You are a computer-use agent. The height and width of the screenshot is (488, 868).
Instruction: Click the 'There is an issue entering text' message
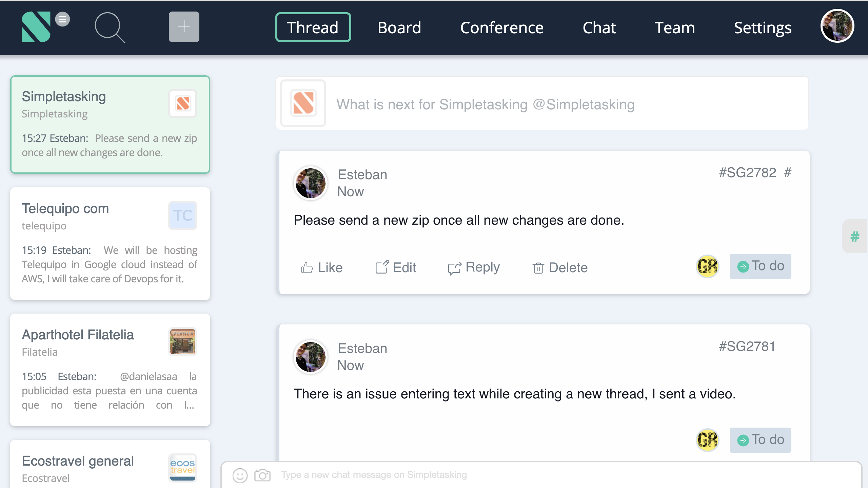(514, 394)
